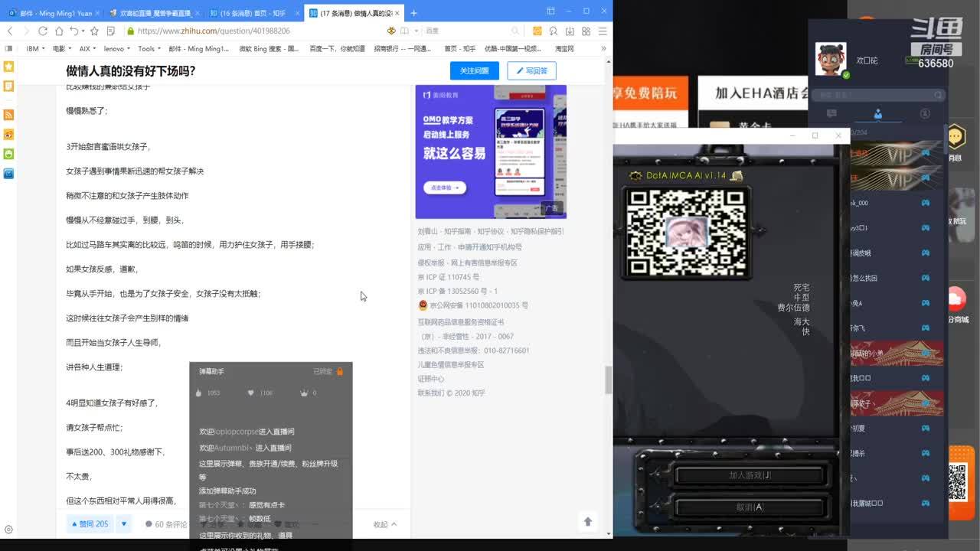The width and height of the screenshot is (980, 551).
Task: Expand the Tools bookmarks folder
Action: [149, 48]
